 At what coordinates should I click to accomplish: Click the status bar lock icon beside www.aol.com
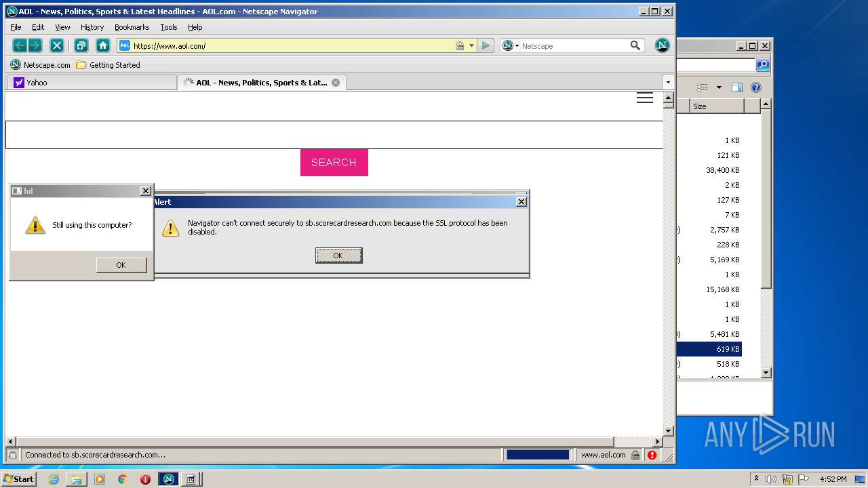pos(635,455)
